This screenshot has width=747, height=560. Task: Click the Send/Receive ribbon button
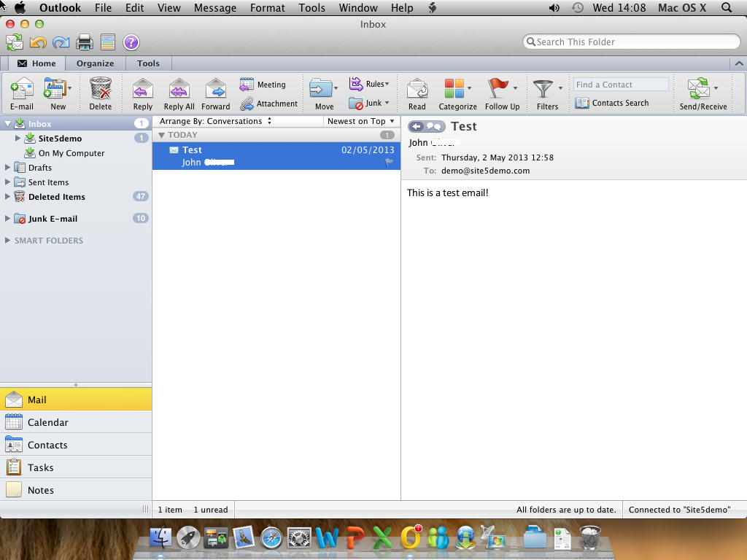703,94
